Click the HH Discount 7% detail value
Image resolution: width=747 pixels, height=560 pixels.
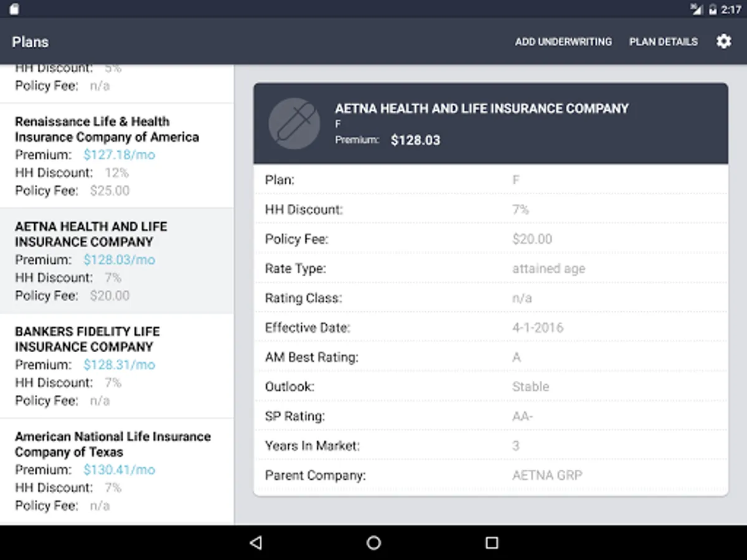click(x=520, y=210)
